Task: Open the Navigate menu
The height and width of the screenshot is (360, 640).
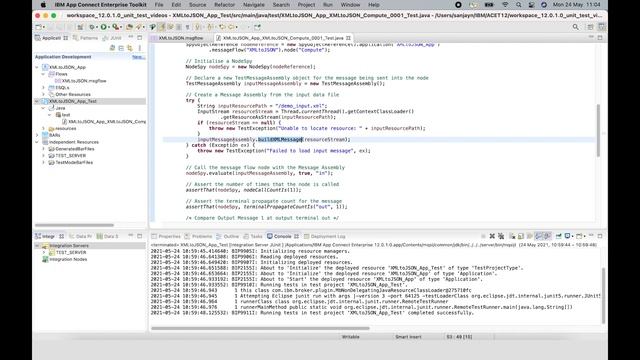Action: [253, 5]
